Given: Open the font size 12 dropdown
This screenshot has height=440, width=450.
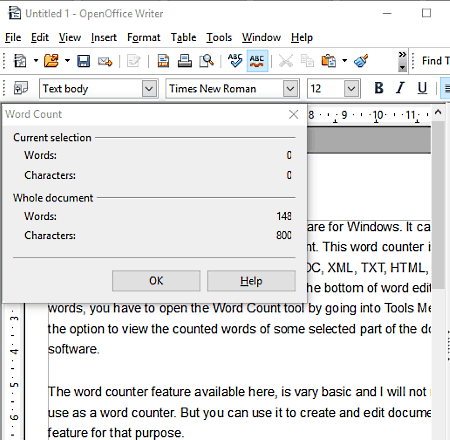Looking at the screenshot, I should pos(351,89).
